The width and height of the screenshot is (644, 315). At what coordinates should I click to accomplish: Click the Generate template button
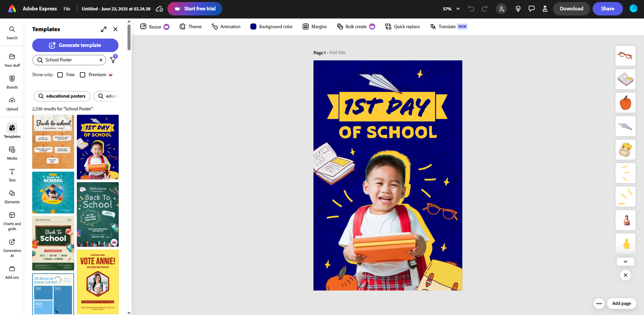[x=75, y=45]
